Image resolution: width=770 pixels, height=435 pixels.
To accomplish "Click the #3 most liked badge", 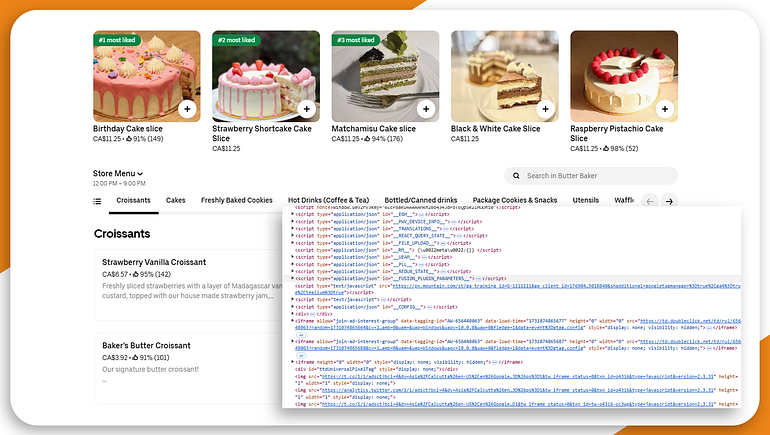I will [x=356, y=40].
